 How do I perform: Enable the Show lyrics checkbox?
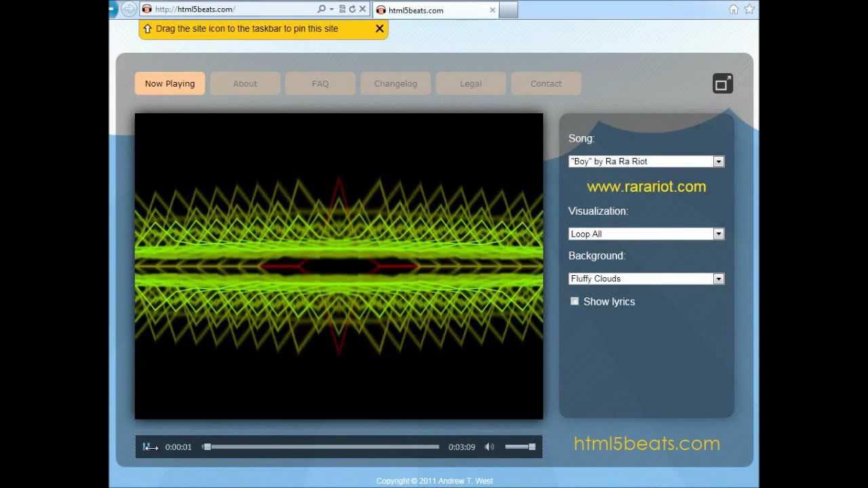click(575, 301)
